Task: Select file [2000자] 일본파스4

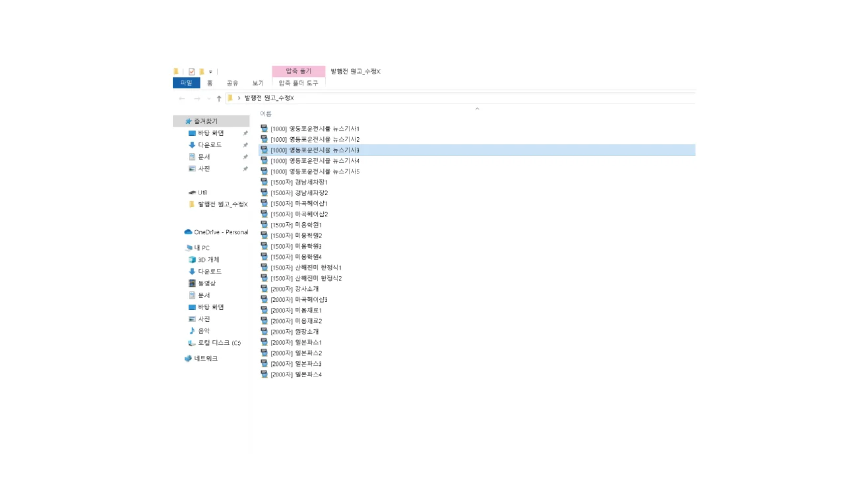Action: coord(296,375)
